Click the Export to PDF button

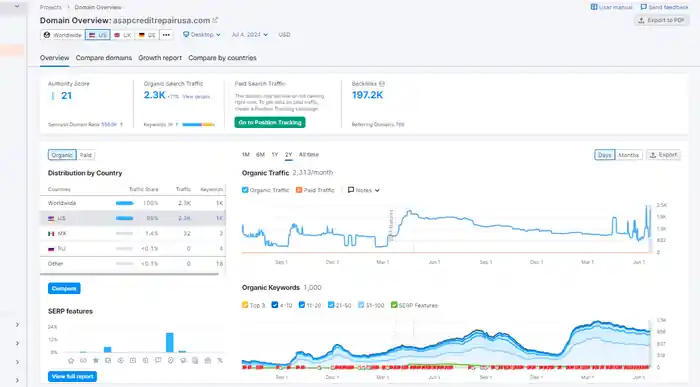pos(662,20)
